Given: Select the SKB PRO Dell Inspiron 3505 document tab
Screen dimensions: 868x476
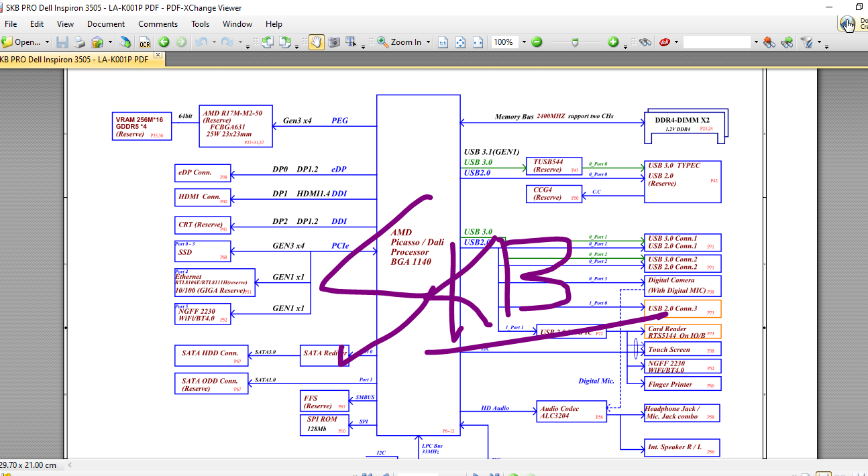Looking at the screenshot, I should pyautogui.click(x=74, y=60).
